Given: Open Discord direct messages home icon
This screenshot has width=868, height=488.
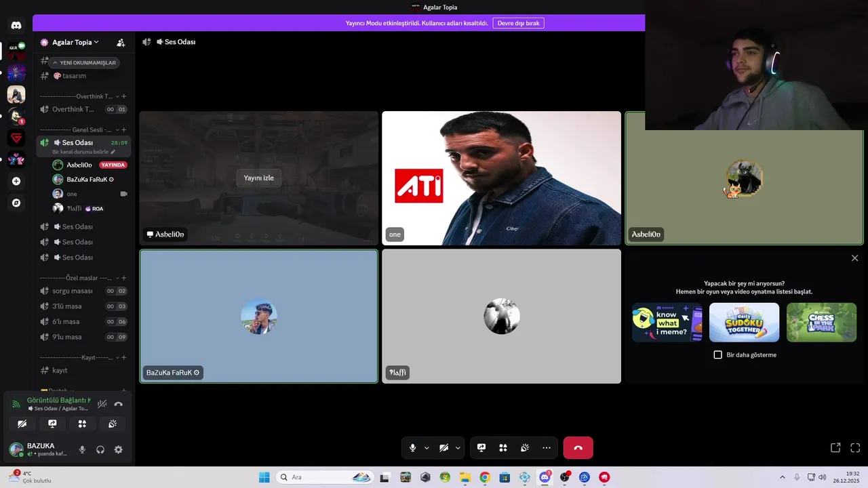Looking at the screenshot, I should [x=16, y=25].
